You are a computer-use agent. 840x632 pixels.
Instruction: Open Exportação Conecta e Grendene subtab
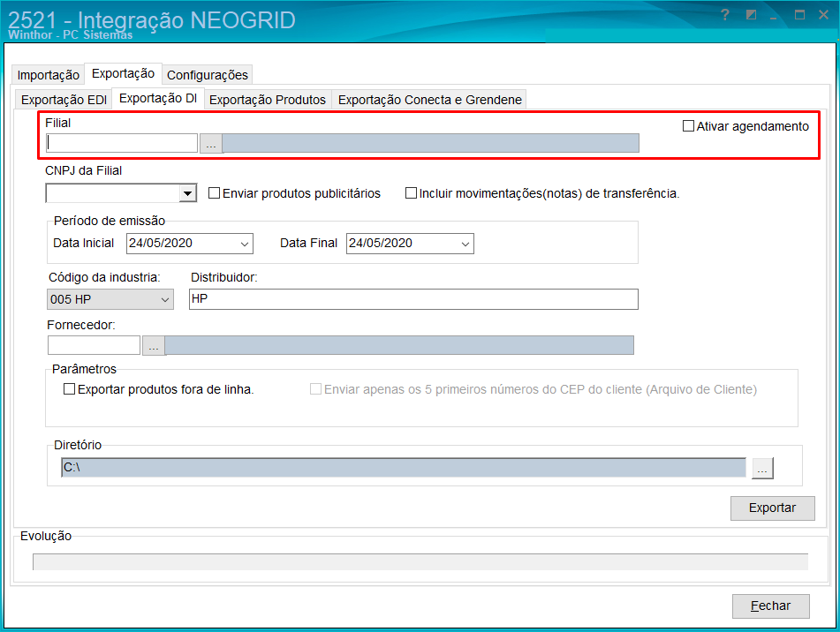click(429, 100)
